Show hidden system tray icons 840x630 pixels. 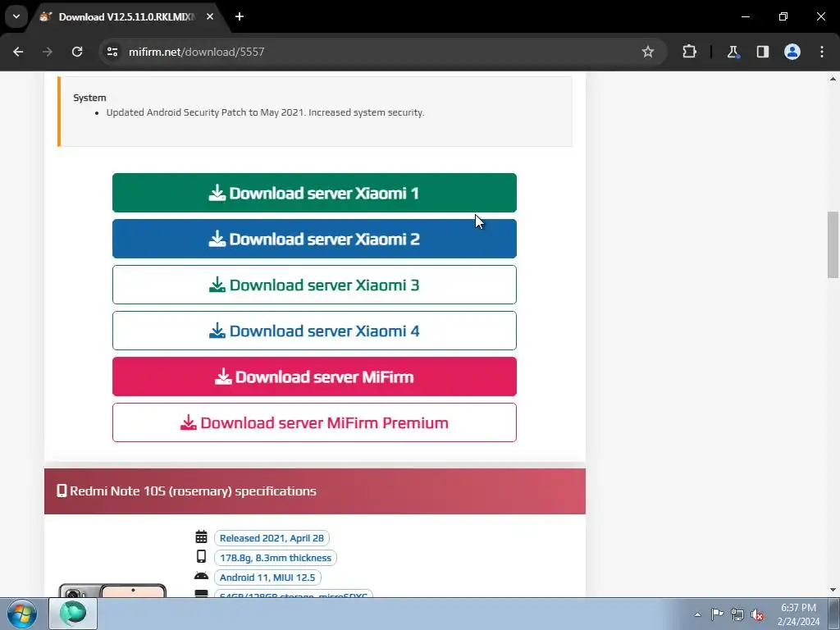[x=697, y=614]
